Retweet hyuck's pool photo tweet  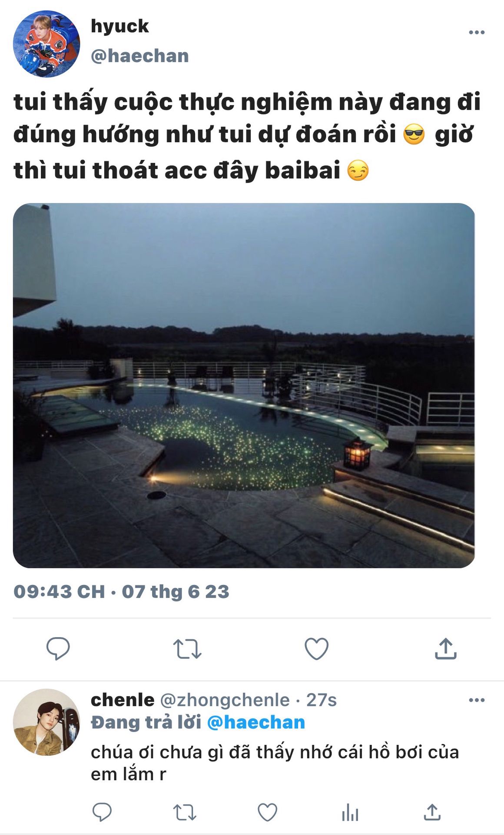click(x=187, y=649)
